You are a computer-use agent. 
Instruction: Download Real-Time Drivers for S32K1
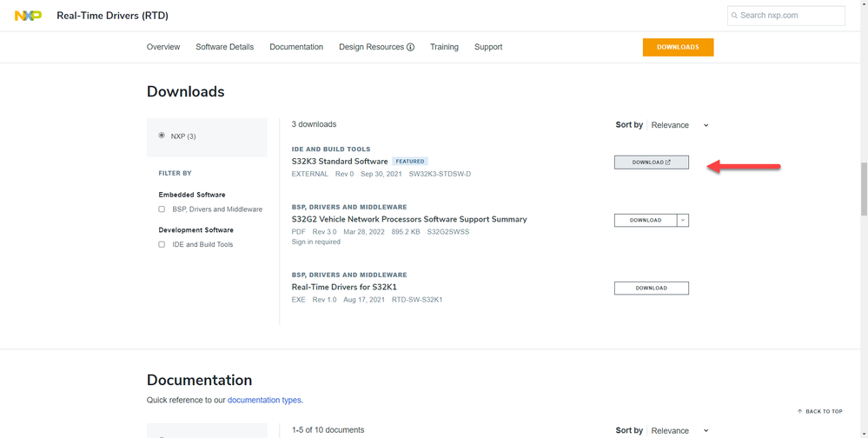651,288
